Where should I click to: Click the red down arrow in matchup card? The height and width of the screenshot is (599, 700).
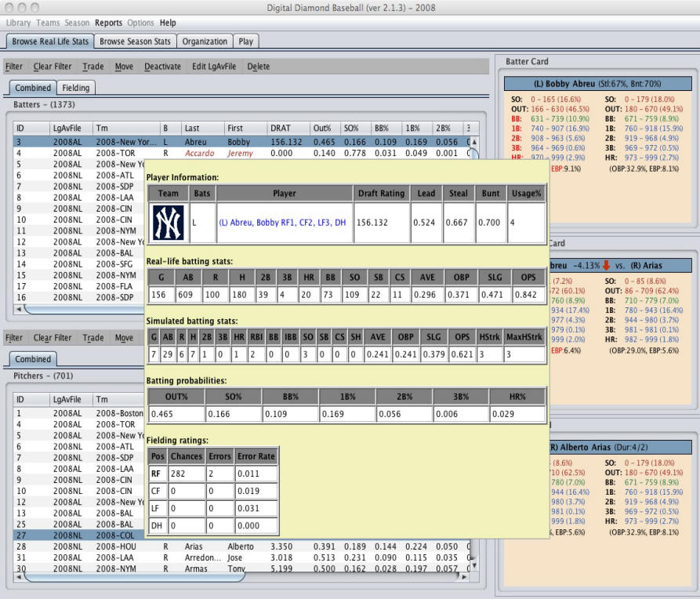pyautogui.click(x=606, y=265)
